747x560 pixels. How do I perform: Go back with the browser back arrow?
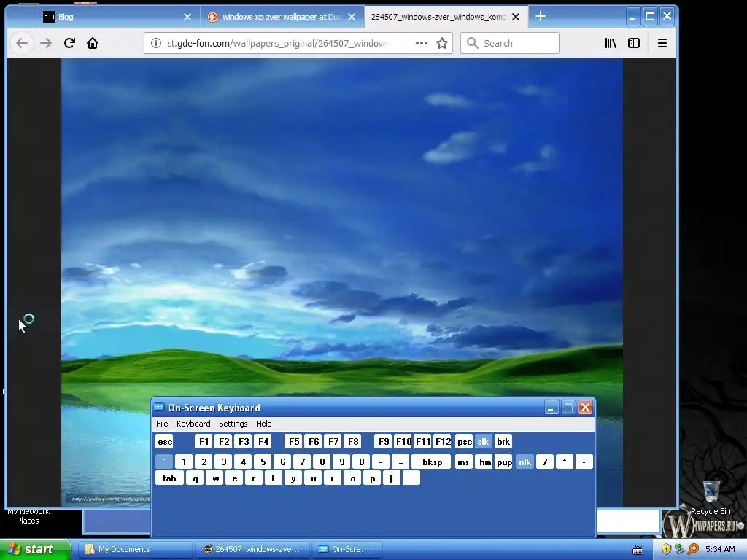(22, 43)
